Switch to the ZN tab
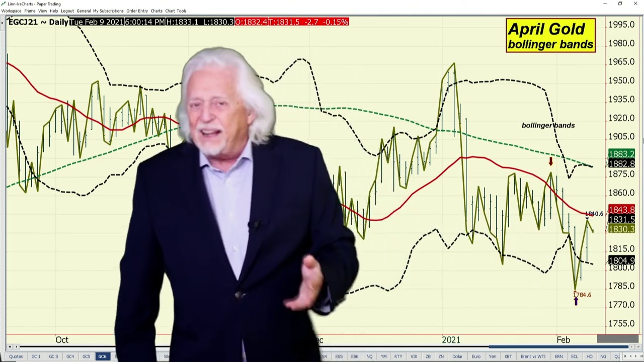Viewport: 644px width, 362px height. point(441,356)
